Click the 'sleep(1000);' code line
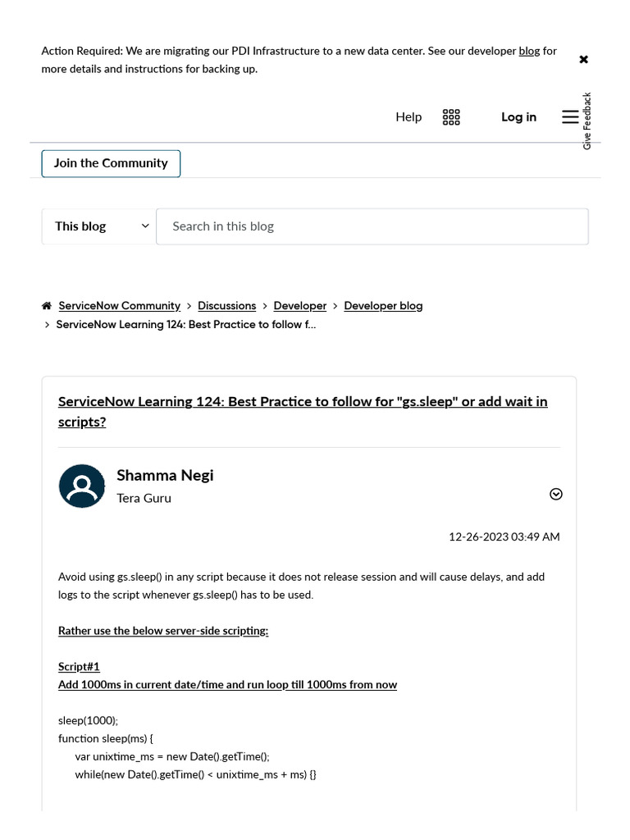Viewport: 630px width, 840px height. coord(88,720)
